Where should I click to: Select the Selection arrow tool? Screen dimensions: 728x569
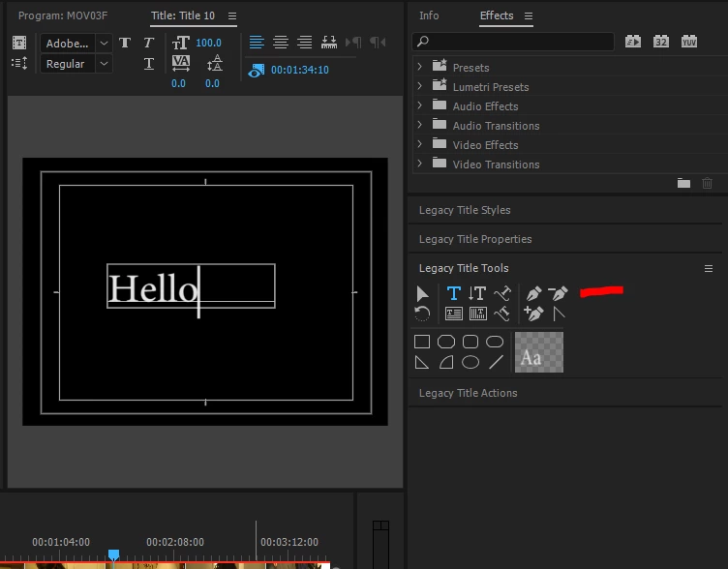coord(422,294)
